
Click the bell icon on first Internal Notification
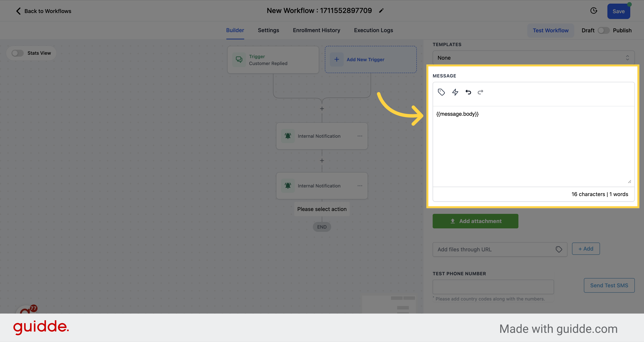pos(288,136)
